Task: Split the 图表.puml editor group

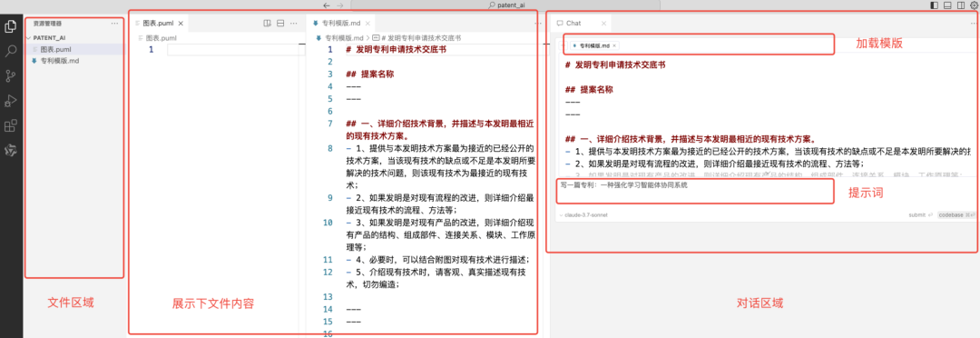Action: point(280,23)
